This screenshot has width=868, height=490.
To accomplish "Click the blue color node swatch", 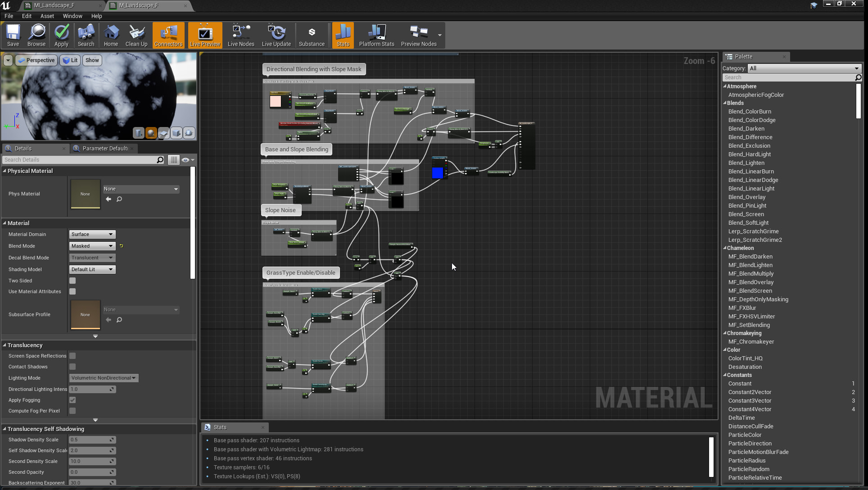I will click(x=437, y=173).
